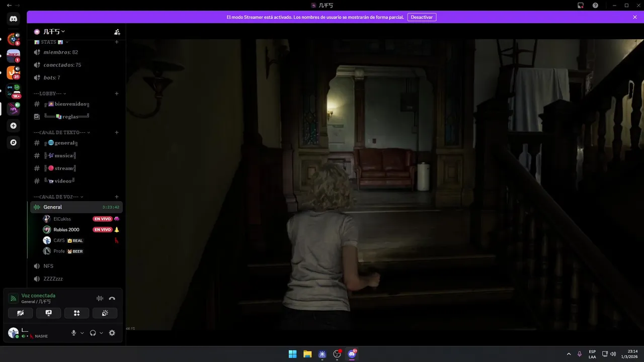Image resolution: width=644 pixels, height=362 pixels.
Task: Open User Settings gear icon
Action: [112, 333]
